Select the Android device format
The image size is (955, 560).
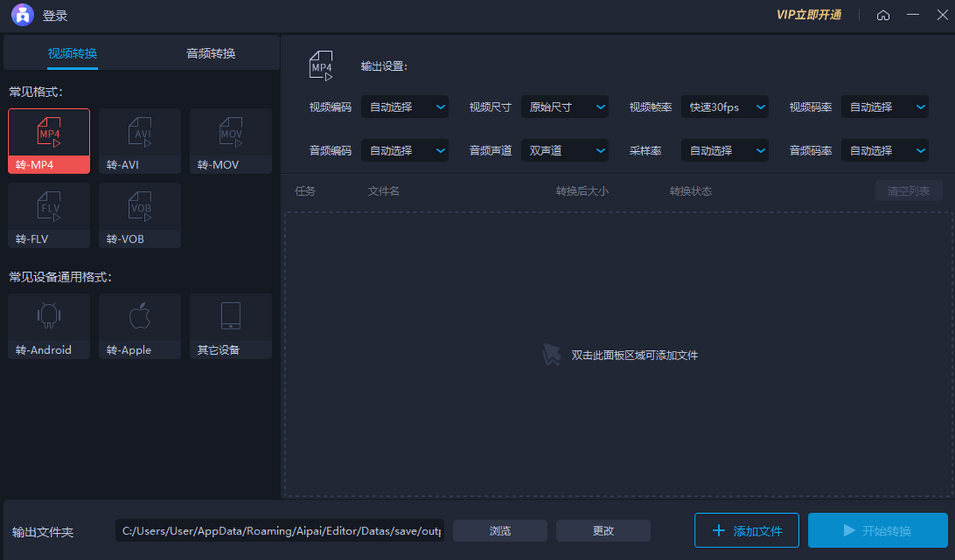pyautogui.click(x=49, y=326)
